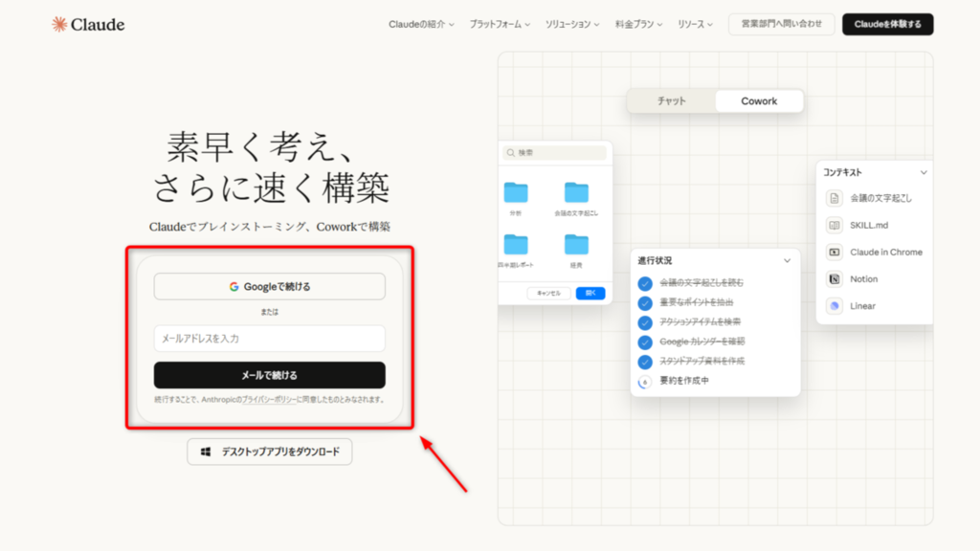
Task: Switch to the チャット tab
Action: [x=671, y=101]
